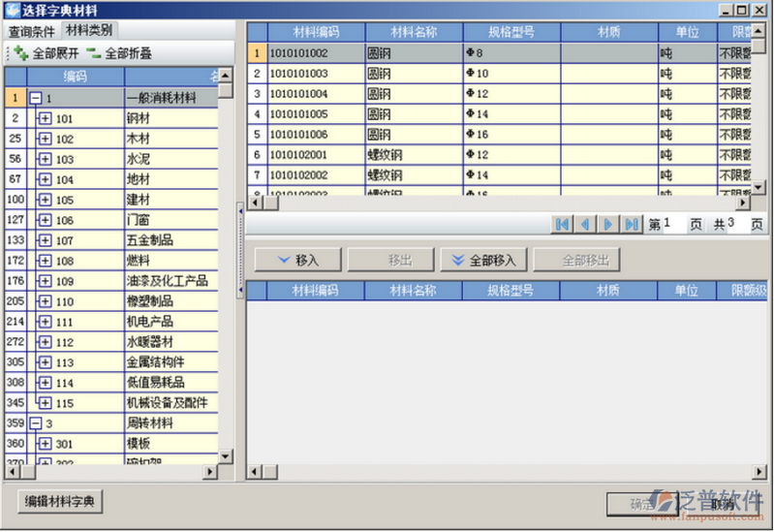774x532 pixels.
Task: Go to next page navigation icon
Action: coord(608,224)
